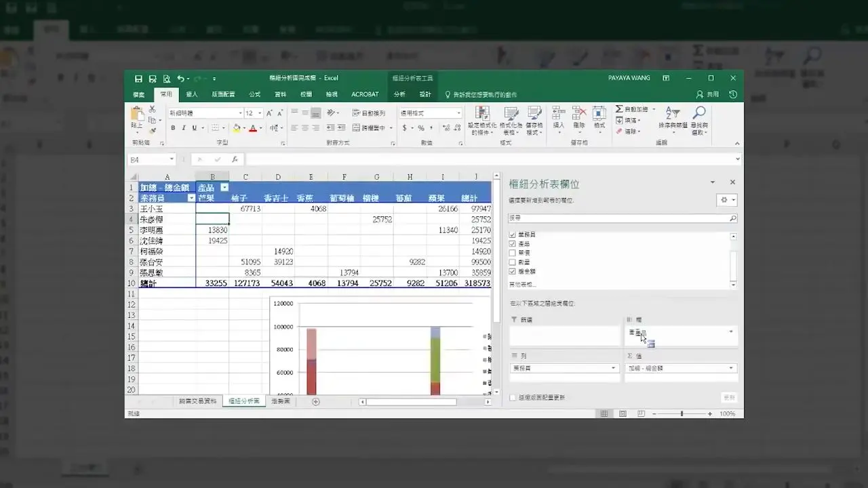Toggle Wrap Text (自動換列)
The image size is (868, 488).
(x=369, y=113)
